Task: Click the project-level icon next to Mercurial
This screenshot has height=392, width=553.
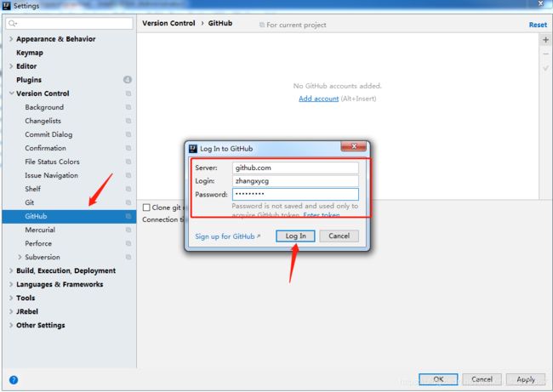Action: 128,230
